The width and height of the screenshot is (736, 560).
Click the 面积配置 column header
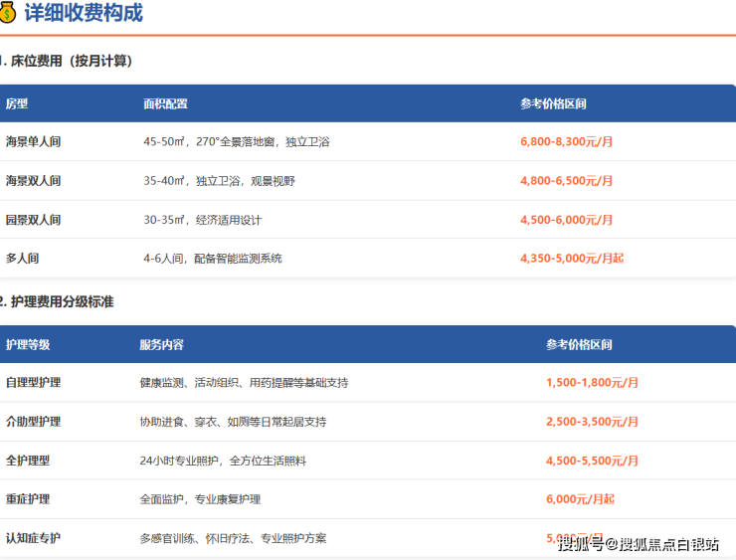coord(165,103)
